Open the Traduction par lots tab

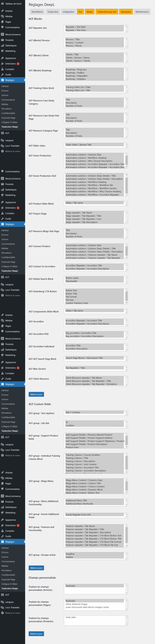[x=107, y=12]
